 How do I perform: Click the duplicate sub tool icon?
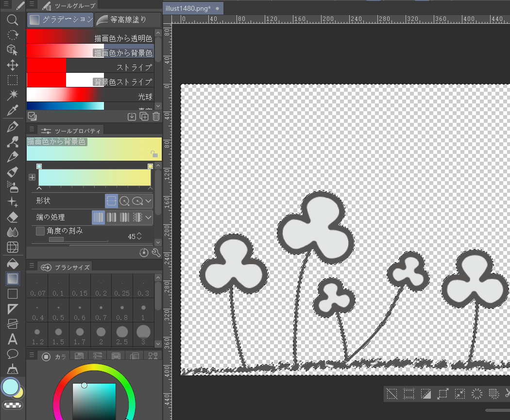[x=144, y=117]
